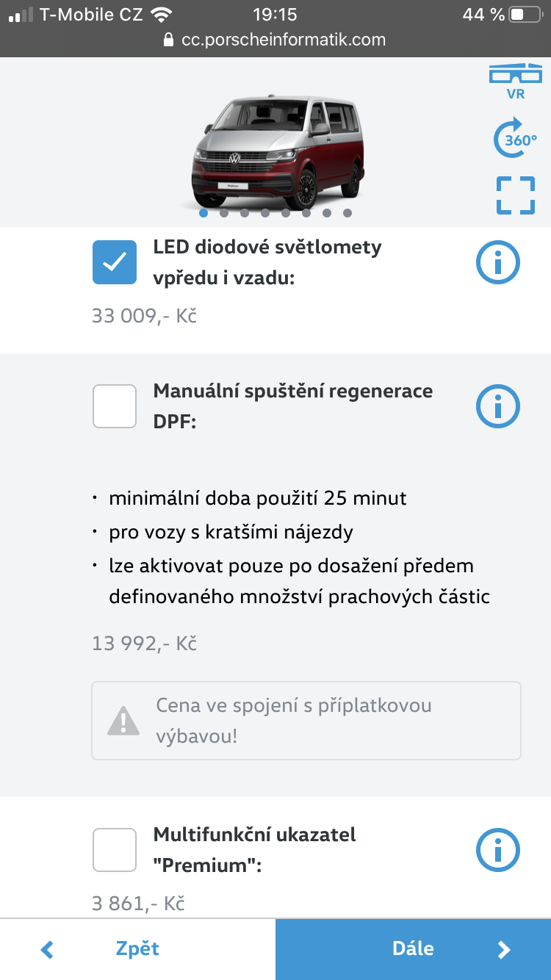This screenshot has height=980, width=551.
Task: Launch the 360° rotation view
Action: (x=515, y=138)
